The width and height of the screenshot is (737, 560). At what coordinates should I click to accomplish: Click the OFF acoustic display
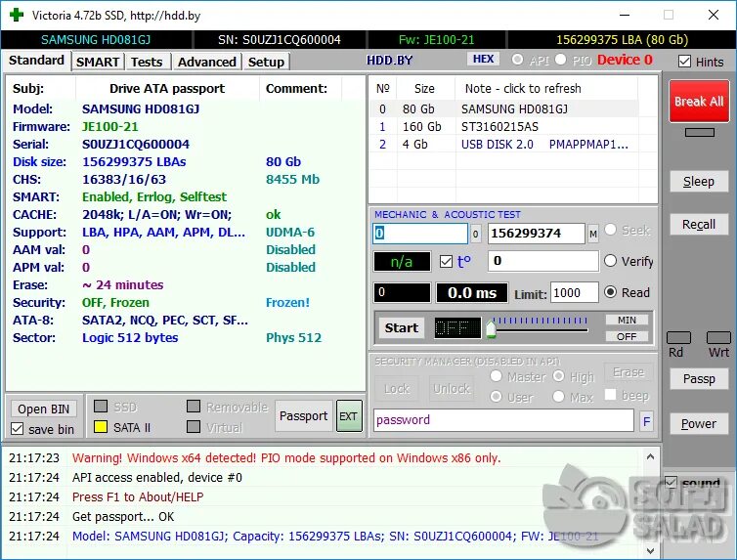click(457, 328)
